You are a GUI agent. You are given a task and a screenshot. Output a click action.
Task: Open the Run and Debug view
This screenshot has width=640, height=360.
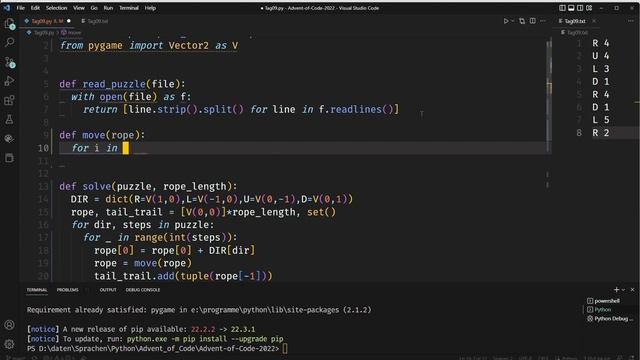(x=9, y=81)
